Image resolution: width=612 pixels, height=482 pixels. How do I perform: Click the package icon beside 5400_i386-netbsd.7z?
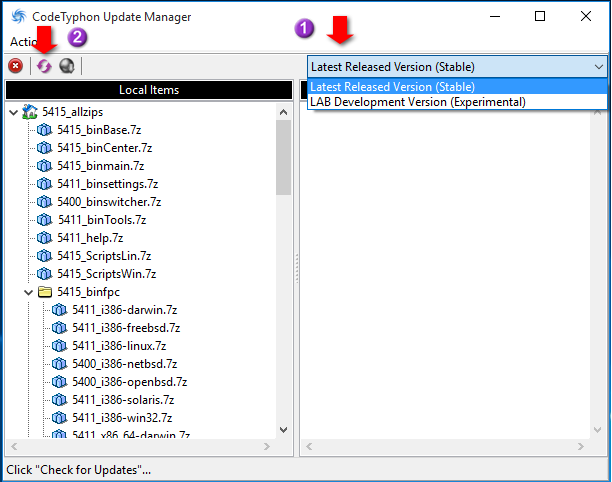tap(59, 364)
